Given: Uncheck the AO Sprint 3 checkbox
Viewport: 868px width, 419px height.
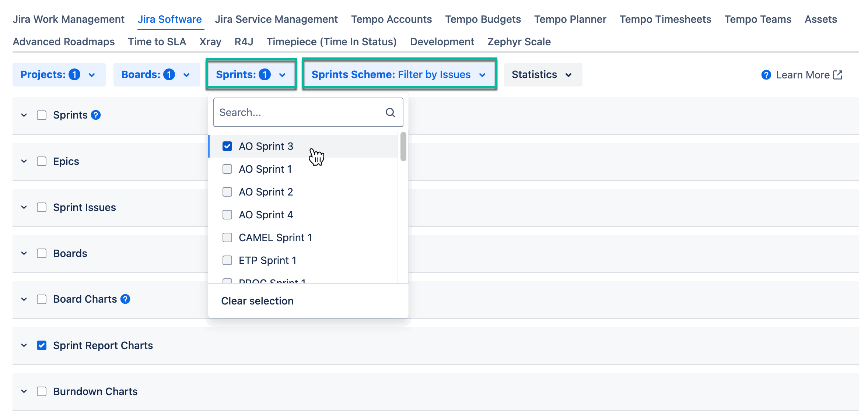Looking at the screenshot, I should [x=227, y=146].
